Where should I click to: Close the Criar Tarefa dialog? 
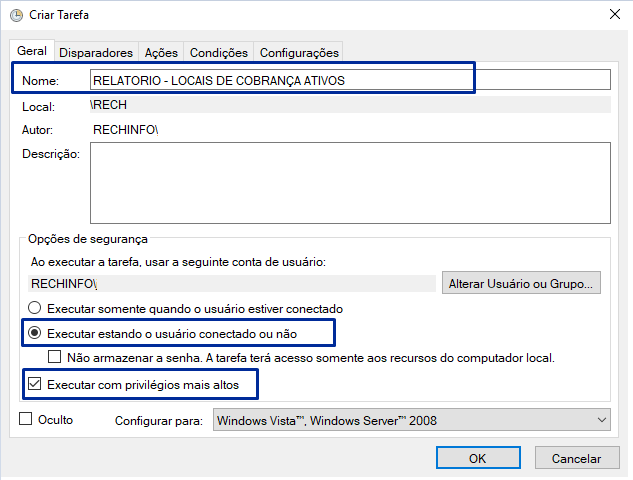tap(610, 15)
